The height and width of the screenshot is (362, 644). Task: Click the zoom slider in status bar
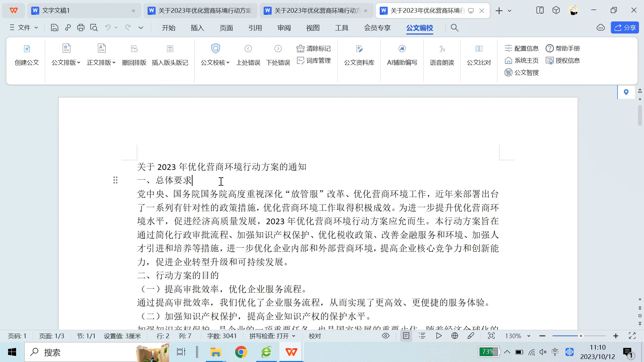(581, 336)
